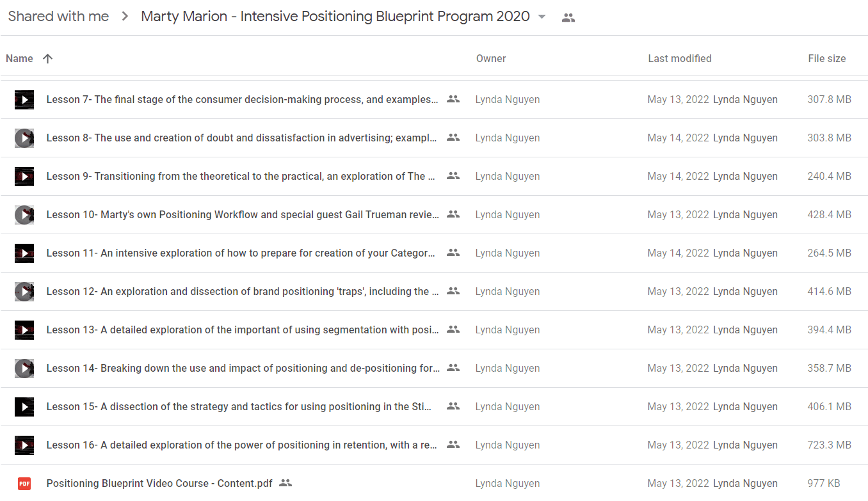Click May 13, 2022 modified date on Lesson 16 row
The height and width of the screenshot is (501, 868).
pos(678,445)
